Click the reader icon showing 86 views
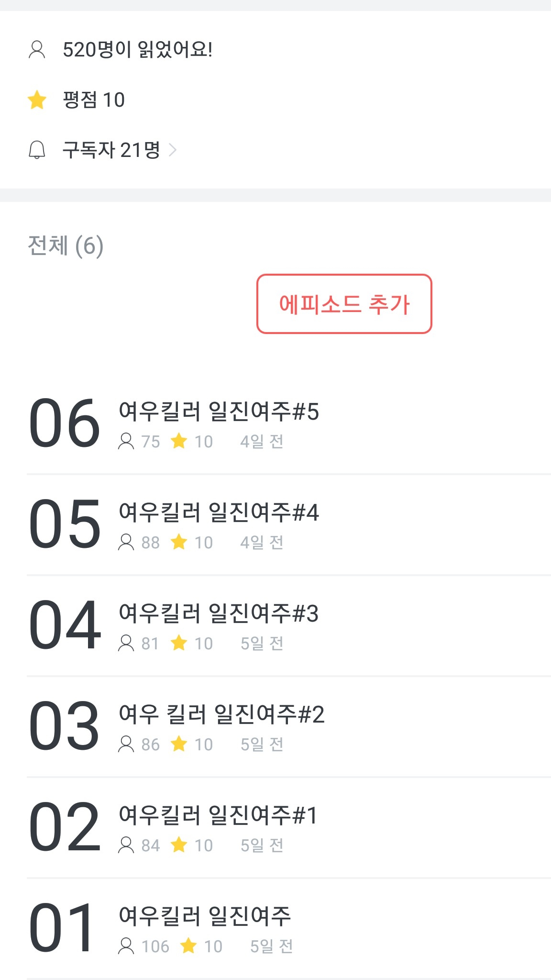Screen dimensions: 551x980 click(x=126, y=744)
